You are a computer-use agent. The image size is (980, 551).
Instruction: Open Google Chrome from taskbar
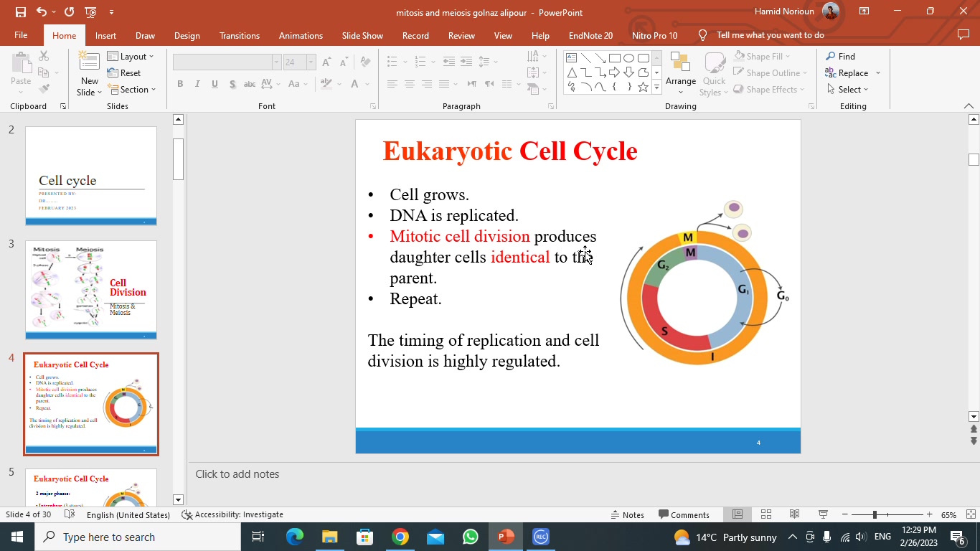400,537
